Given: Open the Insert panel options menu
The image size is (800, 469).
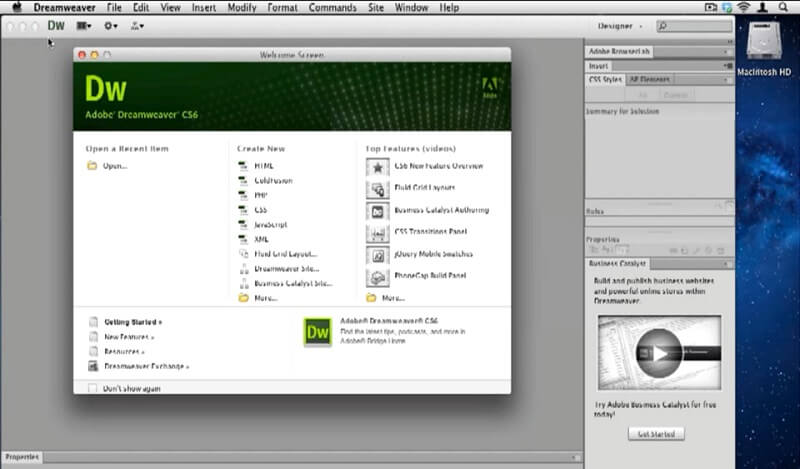Looking at the screenshot, I should pyautogui.click(x=728, y=66).
